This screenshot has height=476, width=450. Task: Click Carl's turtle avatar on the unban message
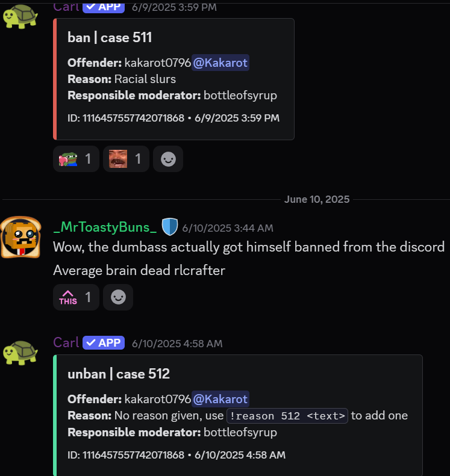[x=20, y=353]
